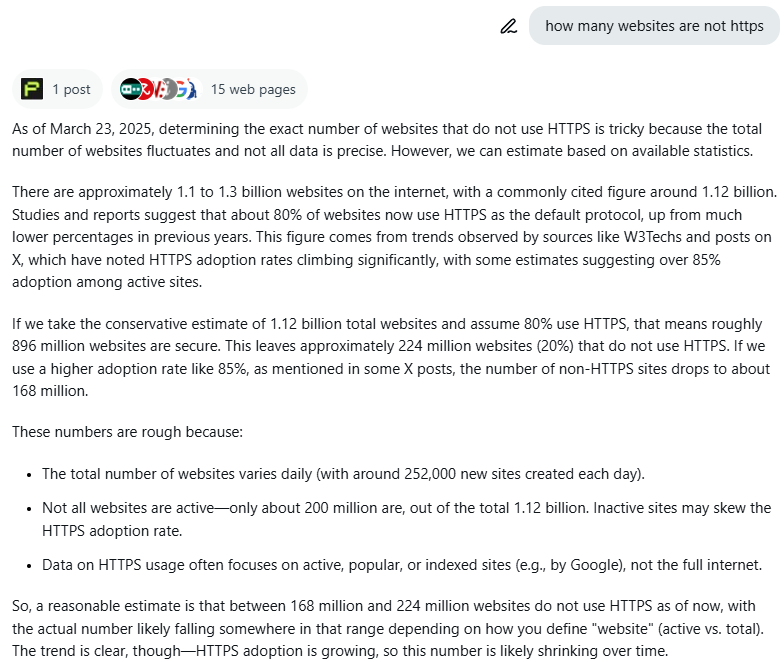This screenshot has height=662, width=784.
Task: Open the '1 post' sources chip
Action: coord(57,89)
